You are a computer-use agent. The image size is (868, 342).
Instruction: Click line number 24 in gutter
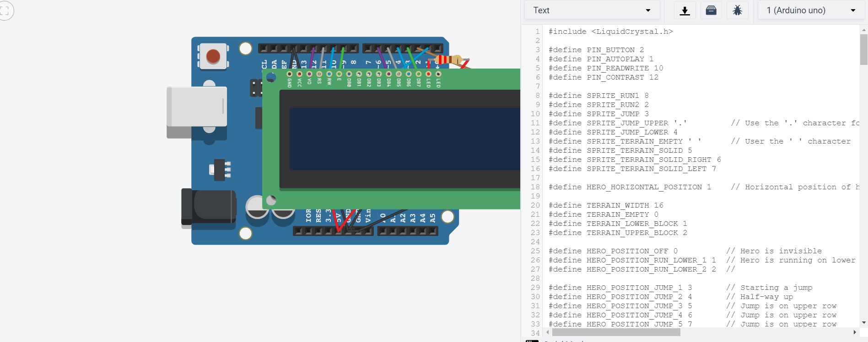535,242
